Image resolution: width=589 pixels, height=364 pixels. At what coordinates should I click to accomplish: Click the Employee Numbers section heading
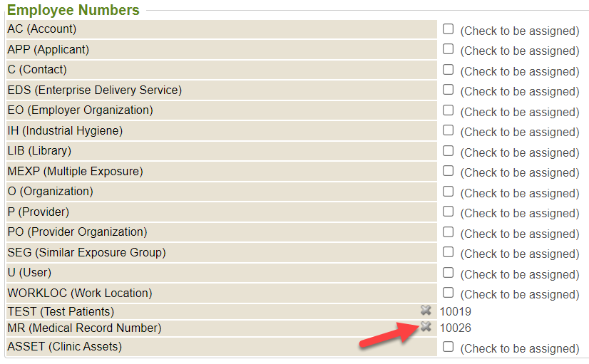[x=73, y=10]
